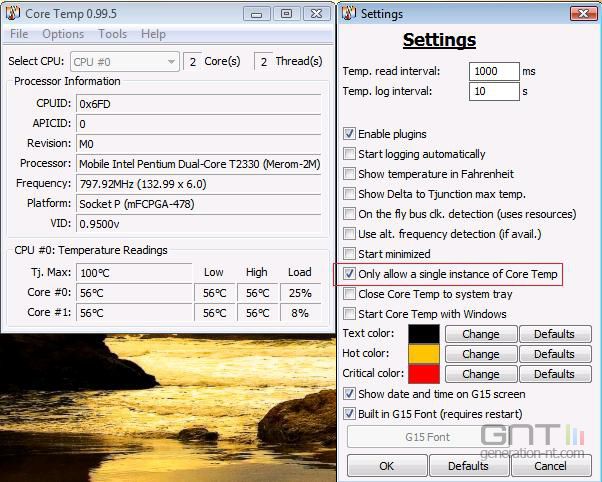This screenshot has width=602, height=482.
Task: Click the Frequency value 797.92MHz
Action: (x=198, y=184)
